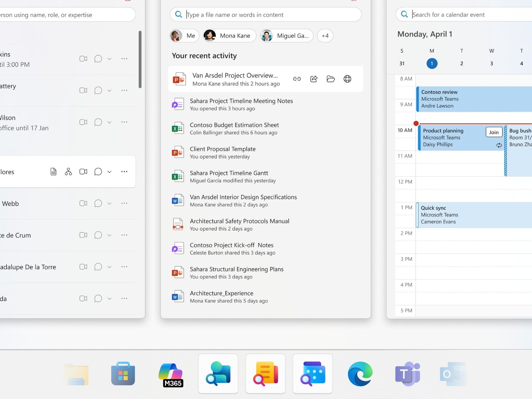Start video call with Webb
Image resolution: width=532 pixels, height=399 pixels.
click(x=83, y=203)
